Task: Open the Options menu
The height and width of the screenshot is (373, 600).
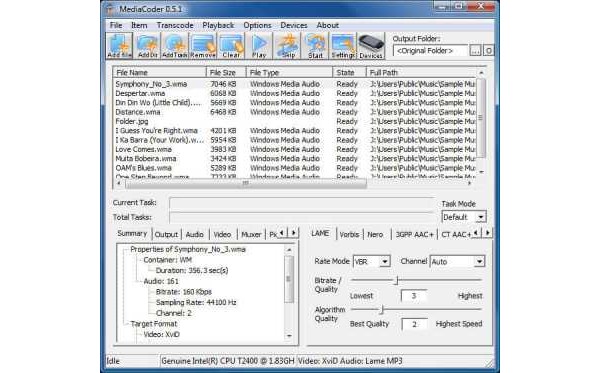Action: point(257,25)
